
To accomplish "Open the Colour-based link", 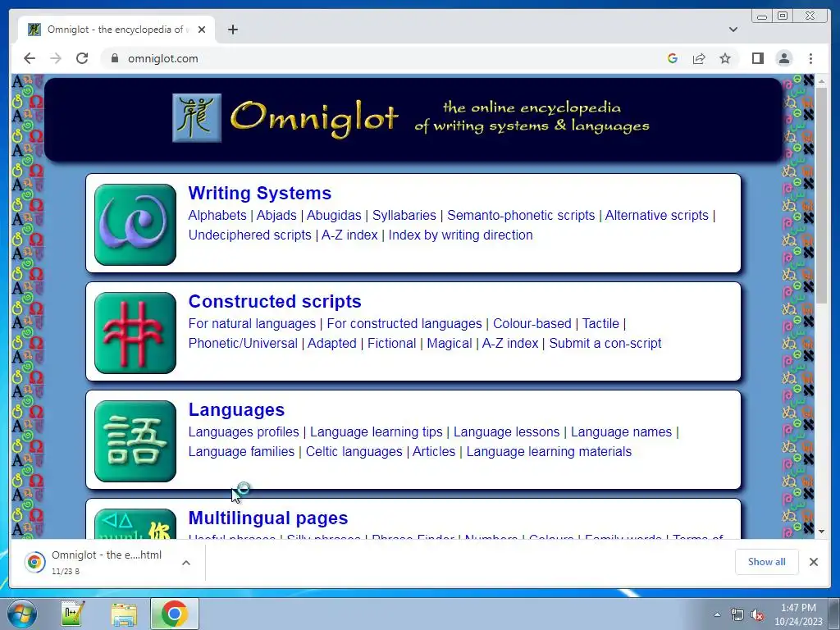I will click(532, 323).
